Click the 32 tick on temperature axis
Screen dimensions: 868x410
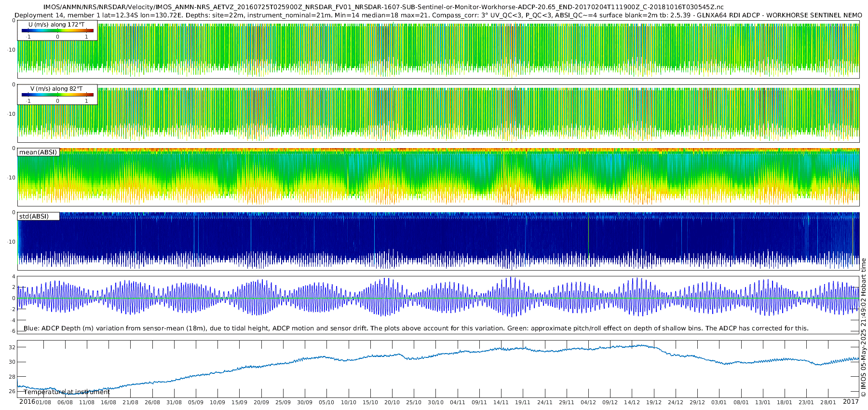[x=13, y=347]
